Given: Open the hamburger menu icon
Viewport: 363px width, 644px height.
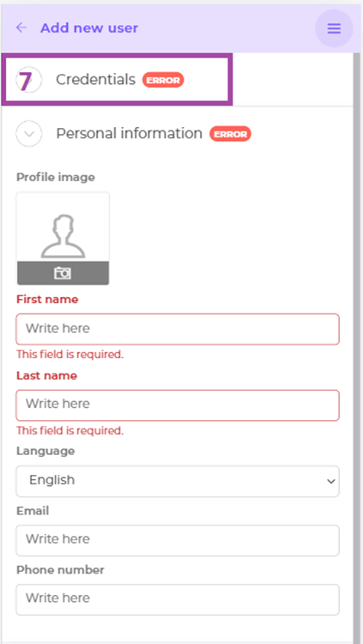Looking at the screenshot, I should [334, 28].
